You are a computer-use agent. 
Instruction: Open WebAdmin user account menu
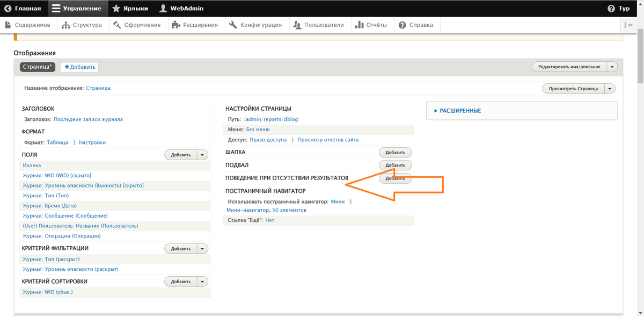tap(181, 9)
